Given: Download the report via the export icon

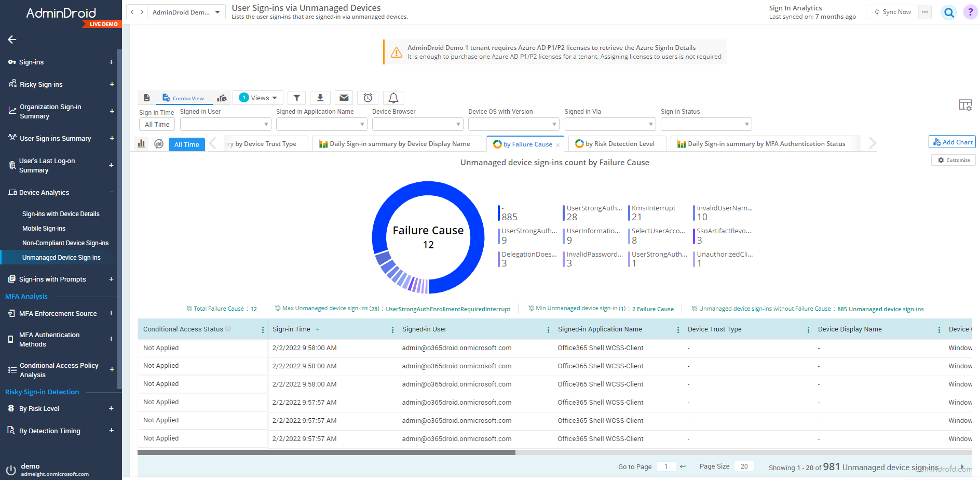Looking at the screenshot, I should tap(320, 98).
